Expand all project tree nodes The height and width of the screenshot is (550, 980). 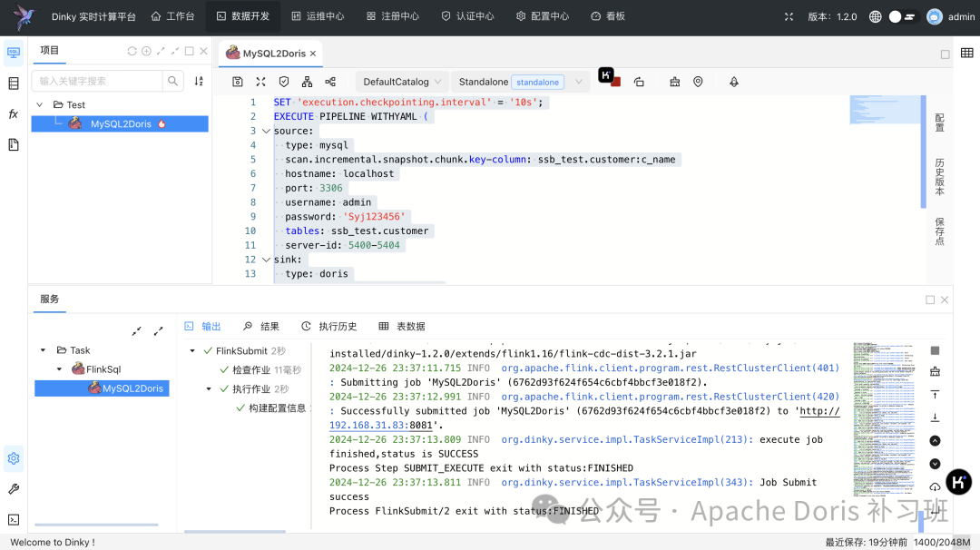coord(161,51)
